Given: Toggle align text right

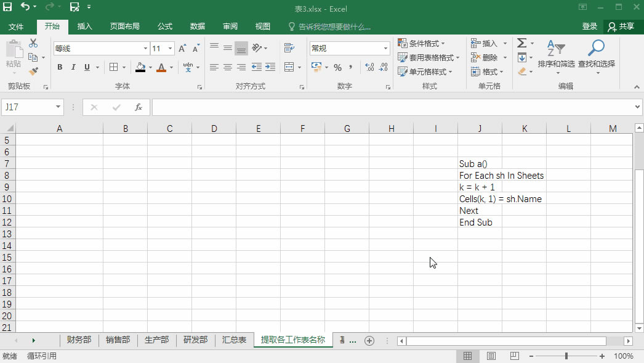Looking at the screenshot, I should 241,67.
